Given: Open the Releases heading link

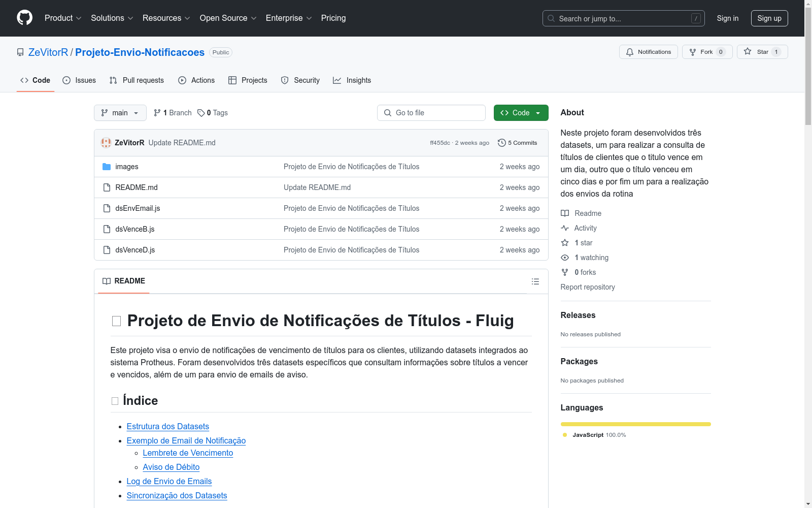Looking at the screenshot, I should pos(578,315).
